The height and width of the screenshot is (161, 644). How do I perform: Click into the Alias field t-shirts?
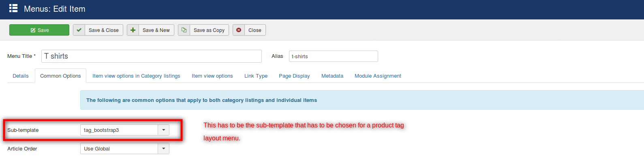(x=334, y=56)
